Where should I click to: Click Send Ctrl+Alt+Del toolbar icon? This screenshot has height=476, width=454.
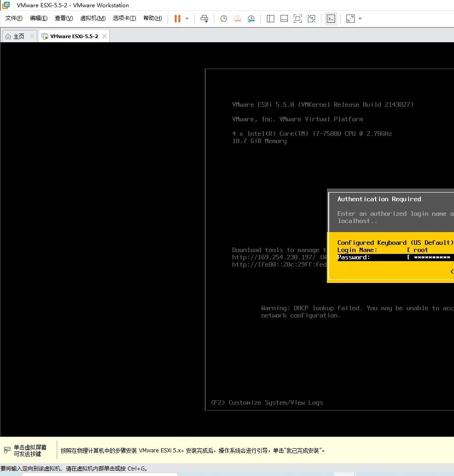(x=204, y=19)
